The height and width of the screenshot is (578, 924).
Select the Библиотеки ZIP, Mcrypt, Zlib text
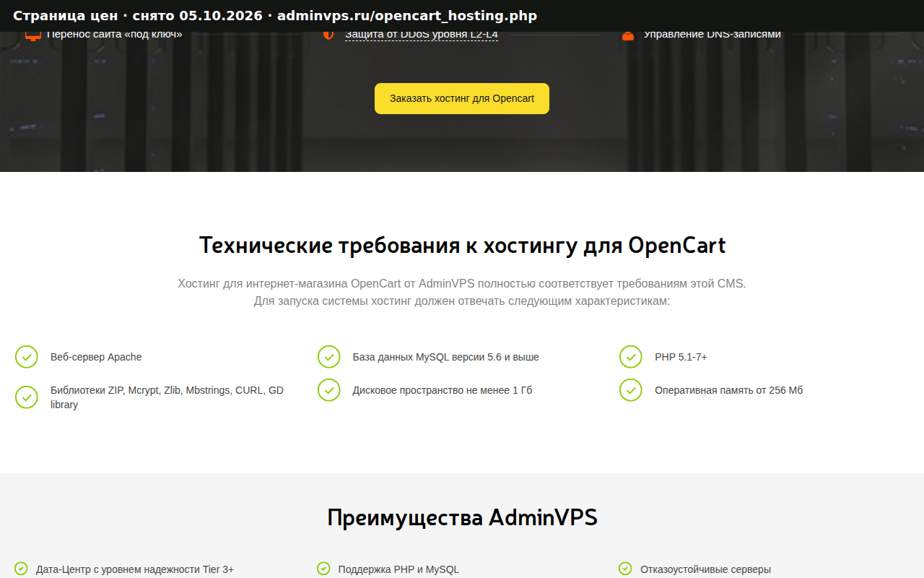point(167,397)
